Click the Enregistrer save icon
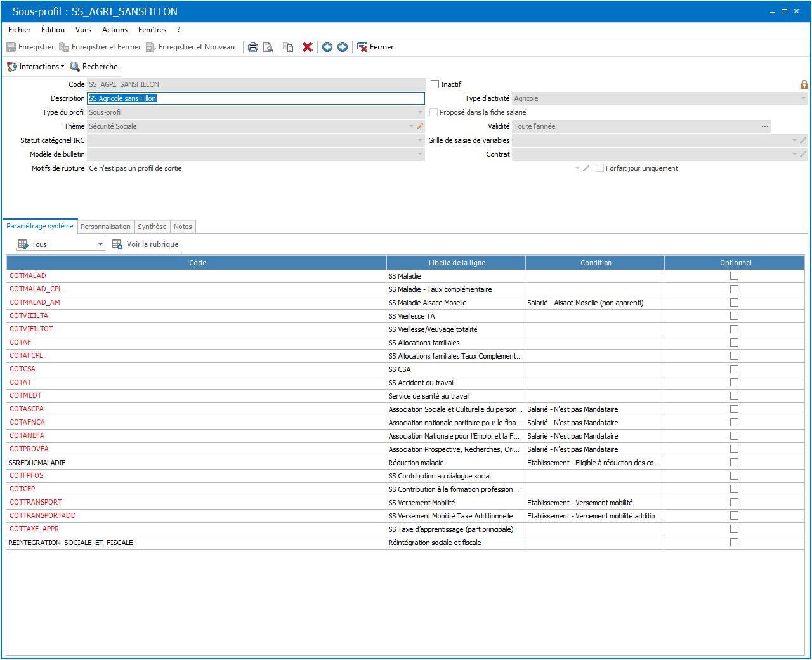This screenshot has width=812, height=660. coord(11,47)
